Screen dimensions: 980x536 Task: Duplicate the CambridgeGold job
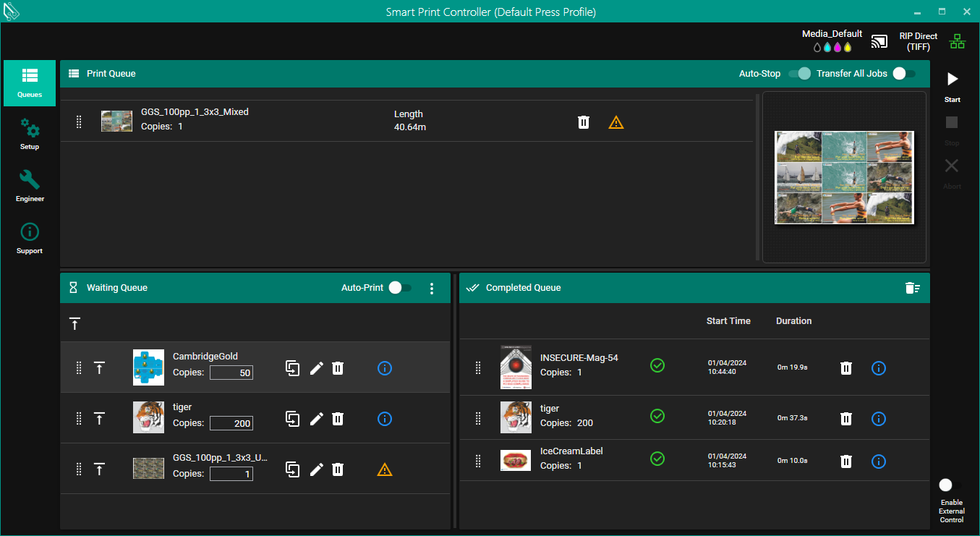(292, 368)
